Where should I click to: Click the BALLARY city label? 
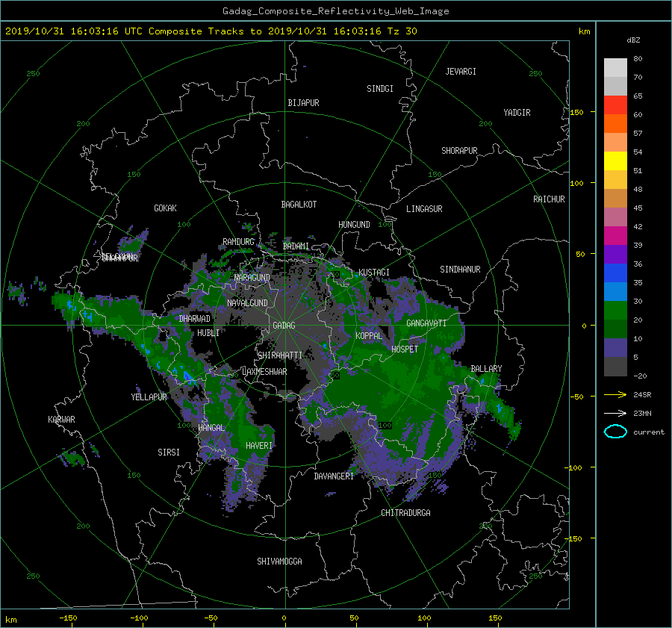click(x=486, y=369)
